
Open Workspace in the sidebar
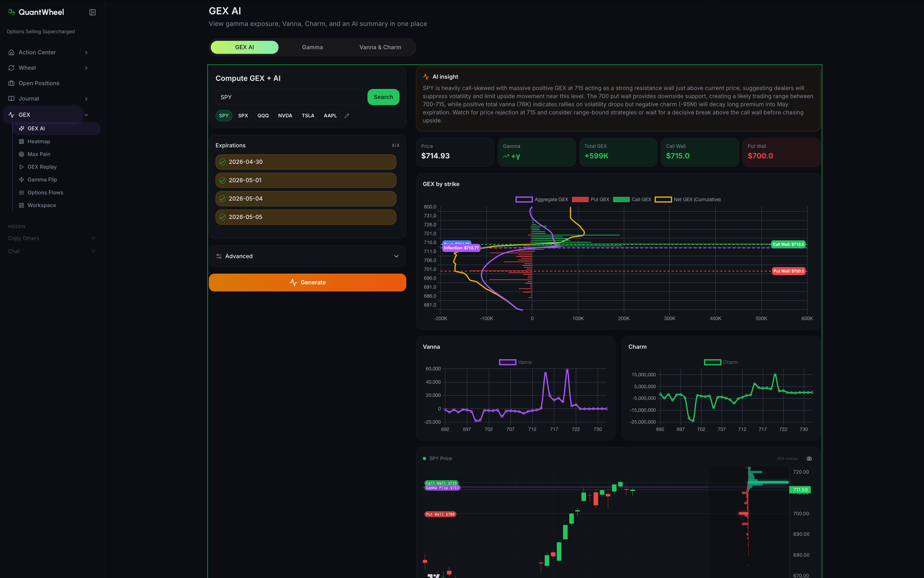click(56, 205)
